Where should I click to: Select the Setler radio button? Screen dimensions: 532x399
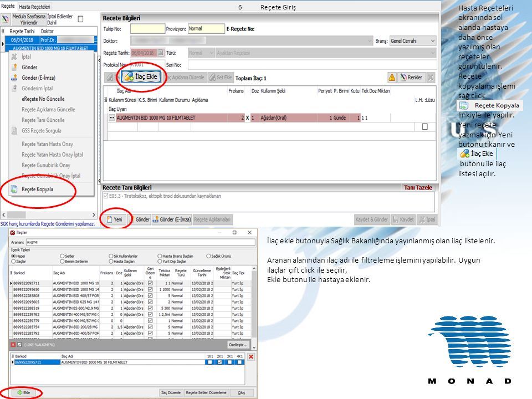click(62, 256)
